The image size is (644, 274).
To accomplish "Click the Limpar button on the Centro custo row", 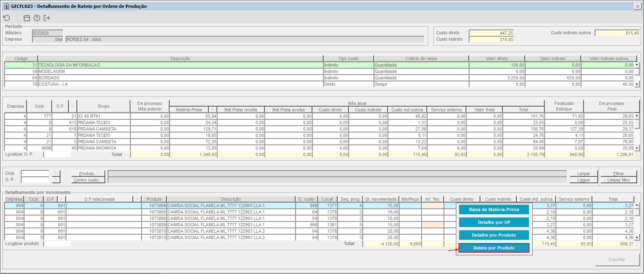I will click(584, 180).
